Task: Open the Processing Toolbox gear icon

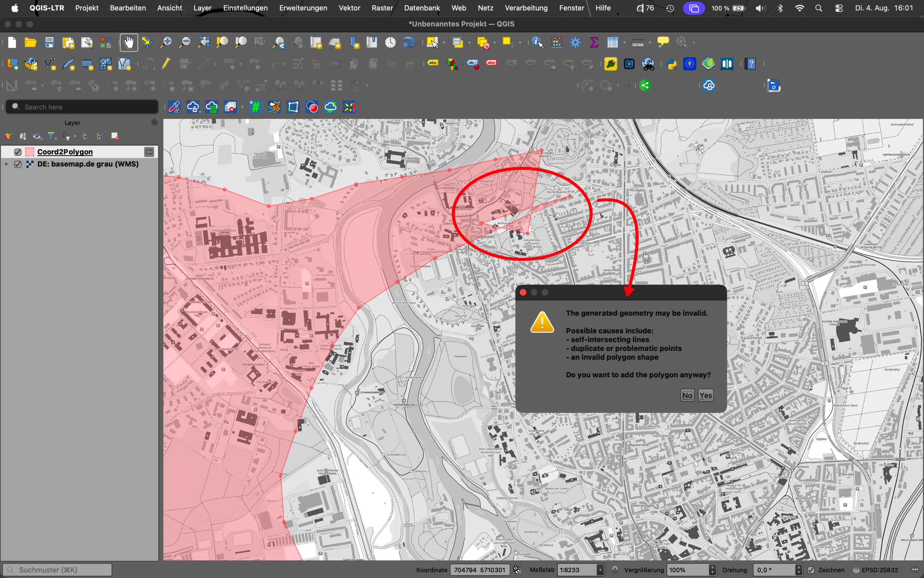Action: (575, 42)
